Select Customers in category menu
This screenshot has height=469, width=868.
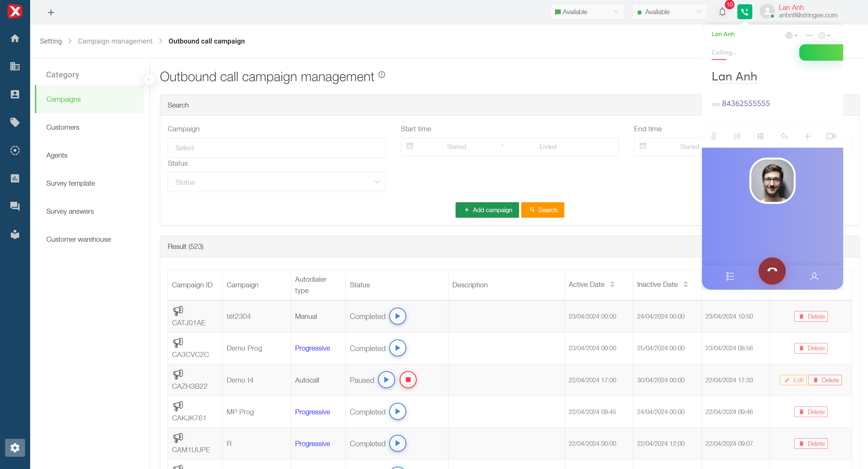click(63, 127)
